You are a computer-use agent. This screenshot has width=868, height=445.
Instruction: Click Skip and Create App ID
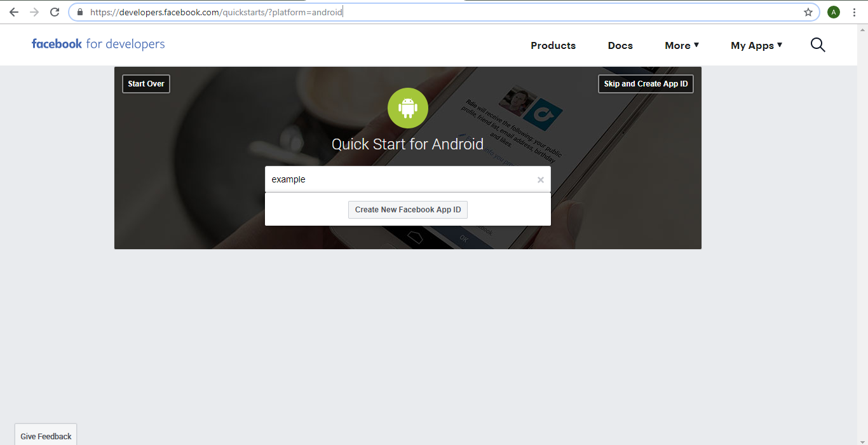coord(646,84)
